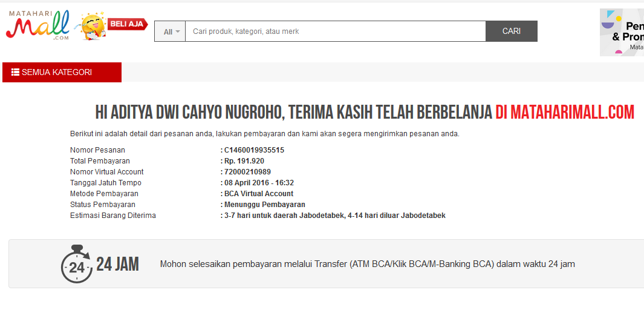Select virtual account number 72000210989
644x310 pixels.
point(247,172)
